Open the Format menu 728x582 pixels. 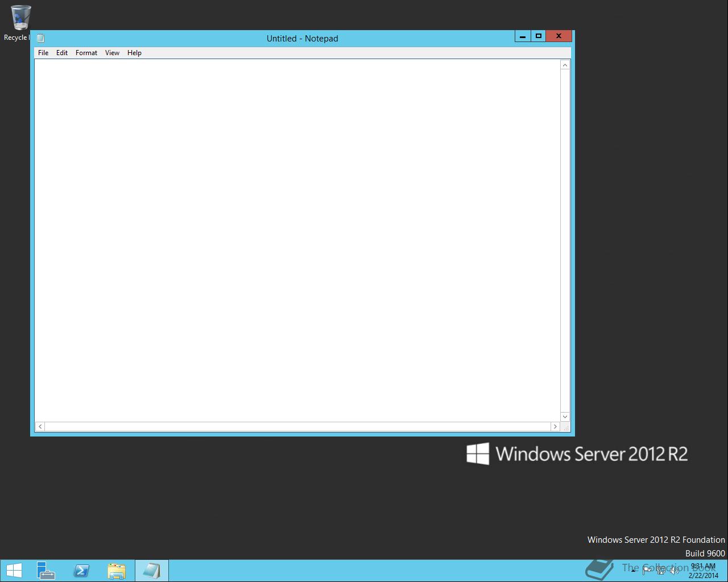tap(86, 53)
